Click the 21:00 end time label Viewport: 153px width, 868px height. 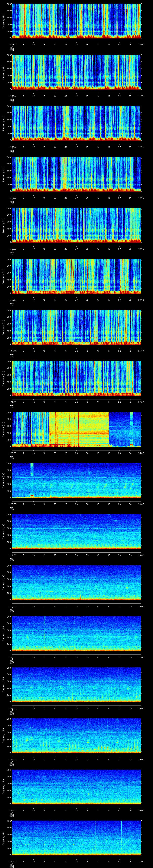click(x=141, y=351)
